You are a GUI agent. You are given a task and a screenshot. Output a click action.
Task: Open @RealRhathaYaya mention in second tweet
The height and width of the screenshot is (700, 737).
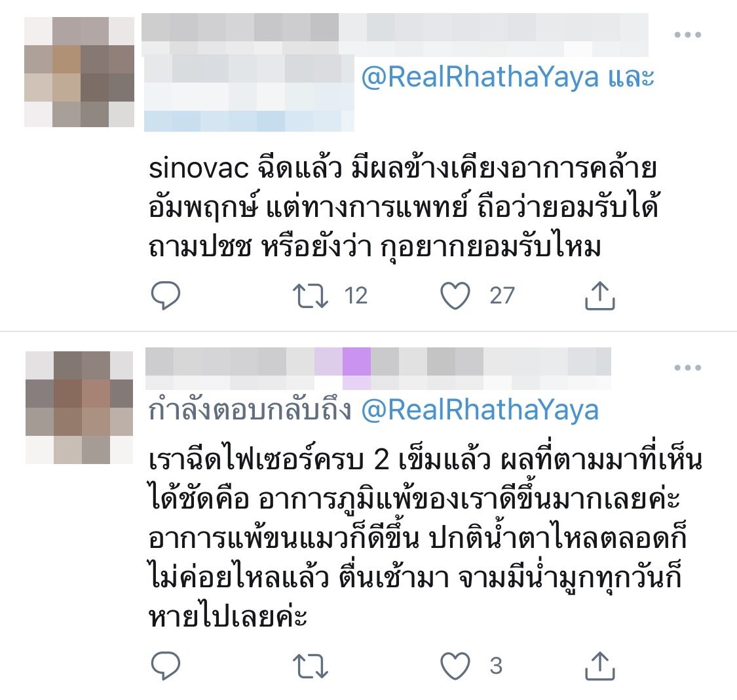pos(480,410)
